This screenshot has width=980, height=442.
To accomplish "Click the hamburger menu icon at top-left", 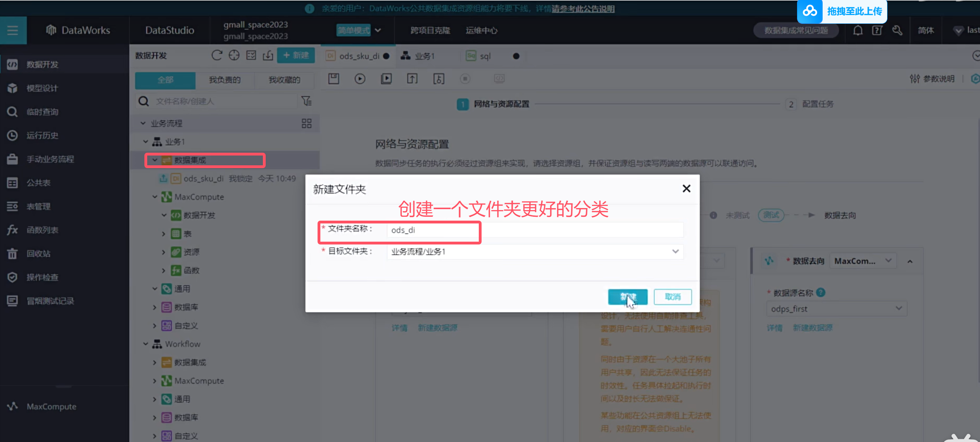I will (13, 30).
